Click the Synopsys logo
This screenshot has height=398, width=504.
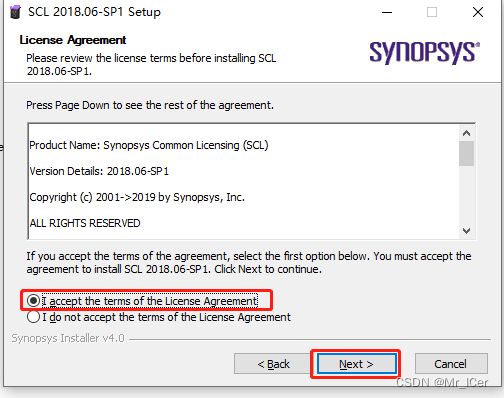(x=424, y=52)
